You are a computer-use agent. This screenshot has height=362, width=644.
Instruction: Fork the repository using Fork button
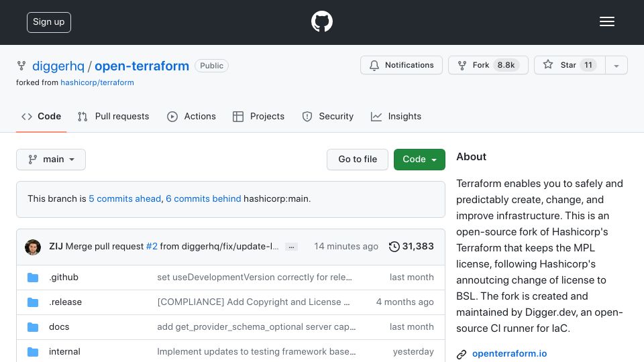[x=488, y=65]
